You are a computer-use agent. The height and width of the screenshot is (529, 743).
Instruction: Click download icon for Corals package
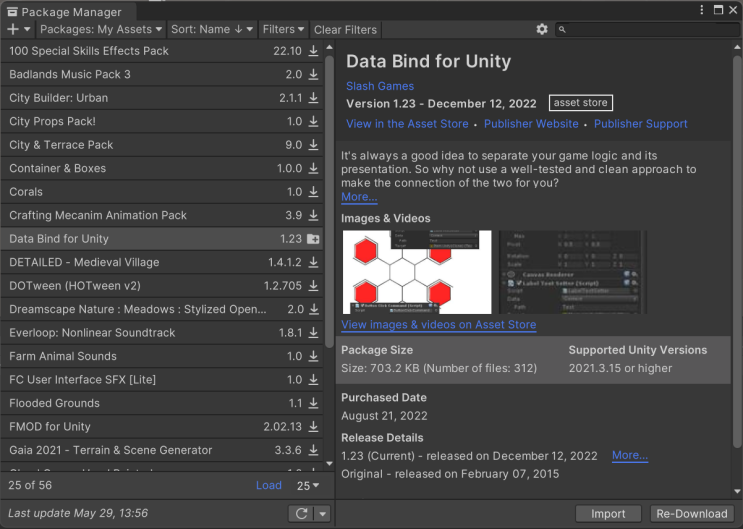tap(314, 192)
